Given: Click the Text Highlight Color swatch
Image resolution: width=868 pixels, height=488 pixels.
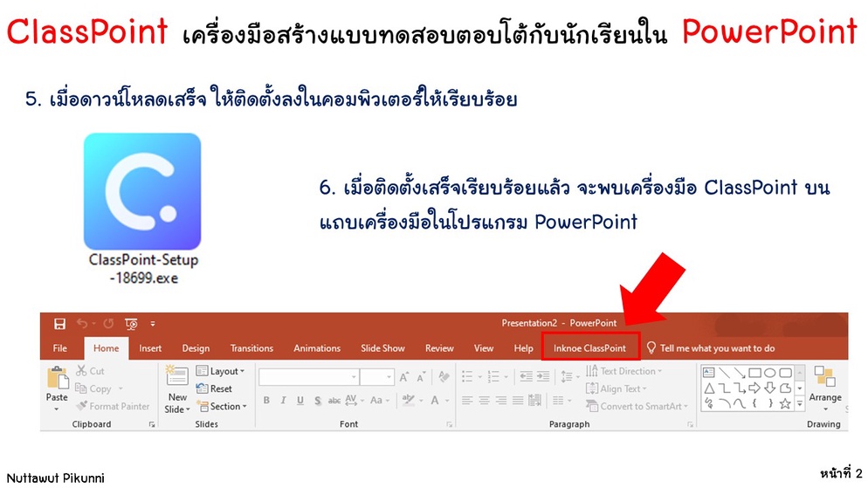Looking at the screenshot, I should (x=408, y=400).
